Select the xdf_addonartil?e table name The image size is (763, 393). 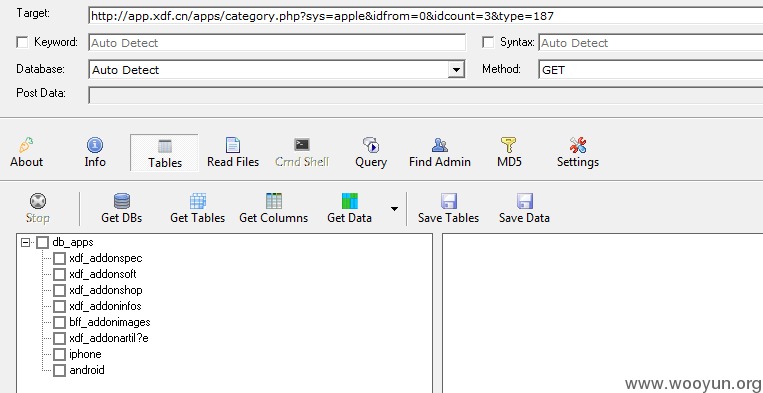point(109,338)
